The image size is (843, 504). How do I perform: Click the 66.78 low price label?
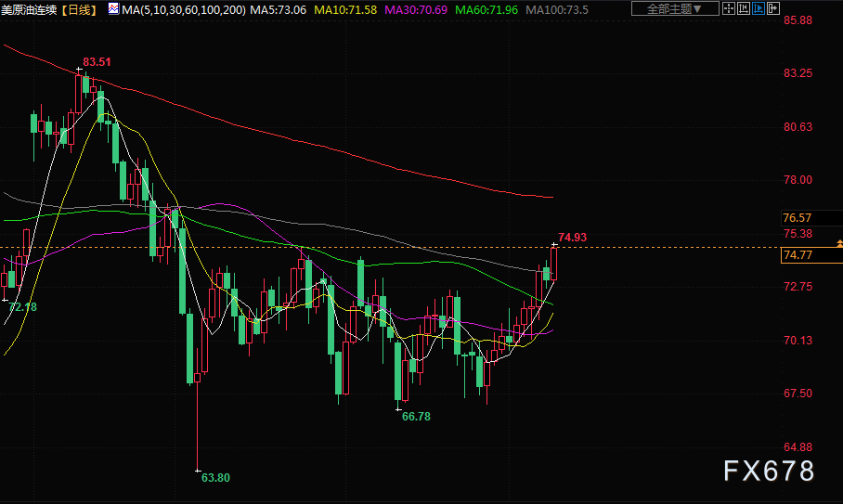point(416,417)
